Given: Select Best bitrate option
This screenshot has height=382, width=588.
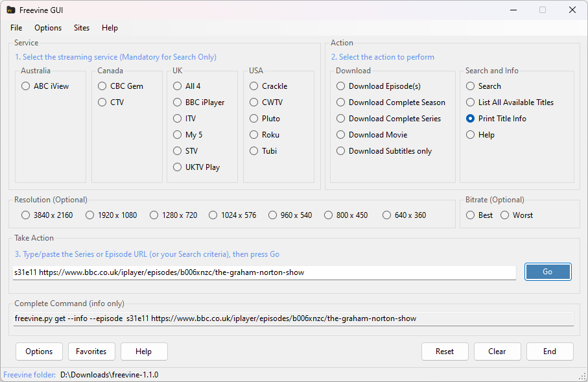Looking at the screenshot, I should (x=471, y=215).
